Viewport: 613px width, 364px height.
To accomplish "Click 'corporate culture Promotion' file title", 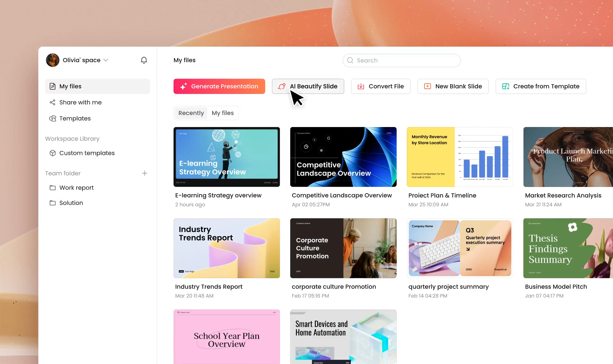I will (334, 287).
